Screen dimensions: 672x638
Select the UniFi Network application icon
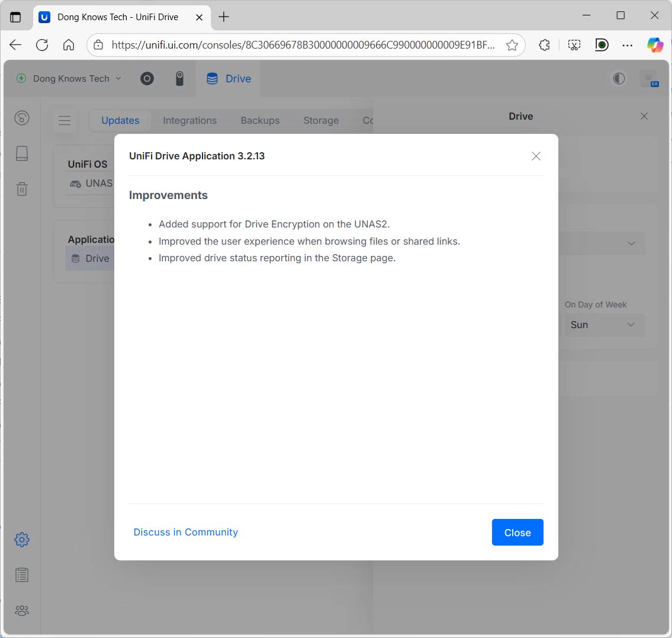(x=147, y=79)
